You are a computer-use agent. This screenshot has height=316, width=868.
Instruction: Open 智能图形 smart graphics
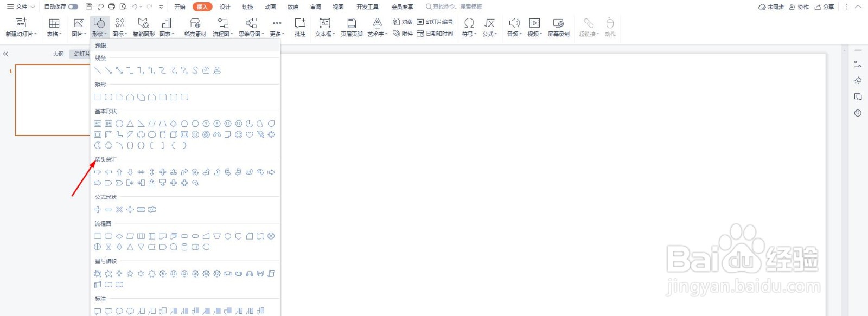click(144, 27)
